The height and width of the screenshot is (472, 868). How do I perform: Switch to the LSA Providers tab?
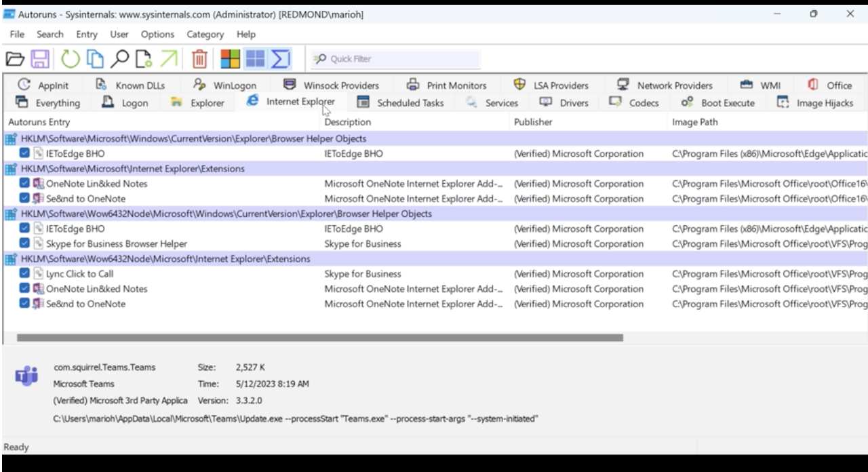pyautogui.click(x=552, y=85)
